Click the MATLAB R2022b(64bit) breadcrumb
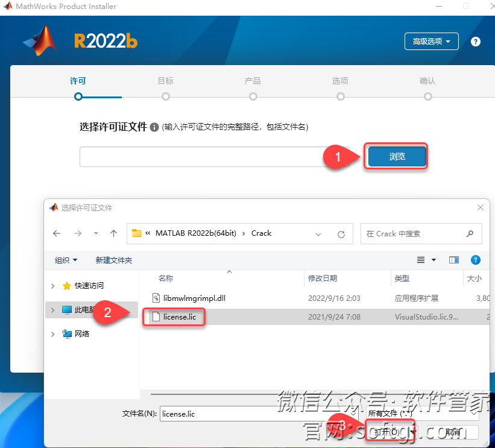The image size is (495, 448). point(196,233)
